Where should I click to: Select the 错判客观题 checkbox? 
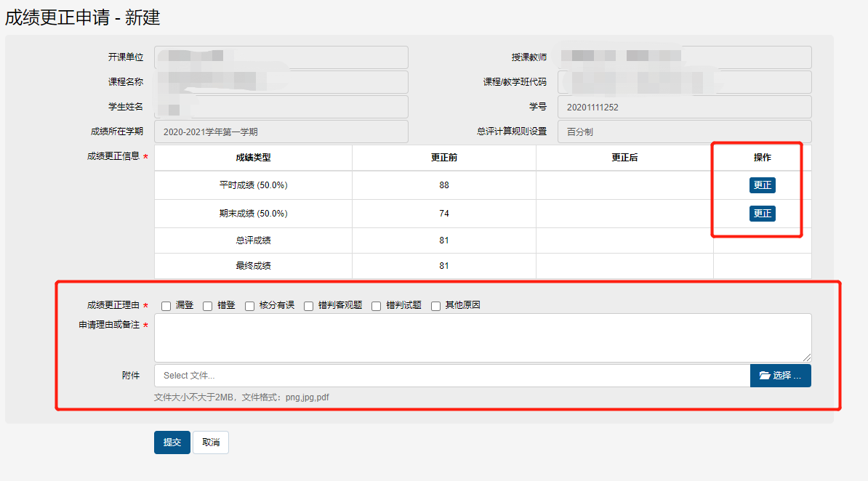coord(309,306)
